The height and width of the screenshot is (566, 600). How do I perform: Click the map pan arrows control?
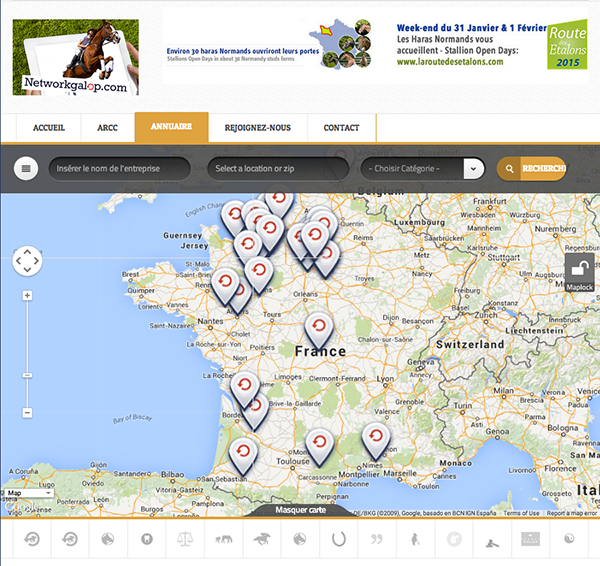[27, 261]
